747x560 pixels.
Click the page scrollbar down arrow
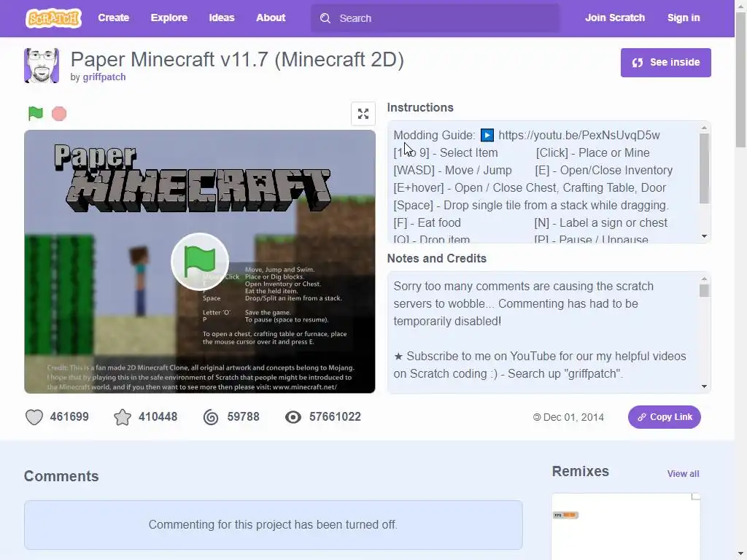pos(741,555)
